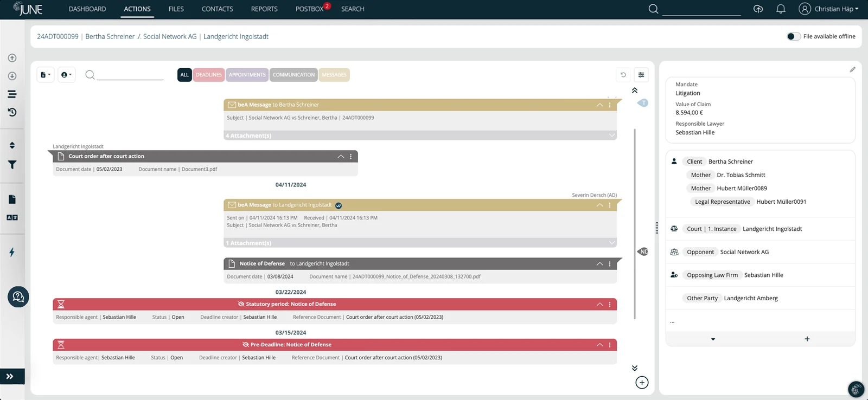The height and width of the screenshot is (400, 868).
Task: Open POSTBOX with 2 notifications
Action: click(310, 9)
